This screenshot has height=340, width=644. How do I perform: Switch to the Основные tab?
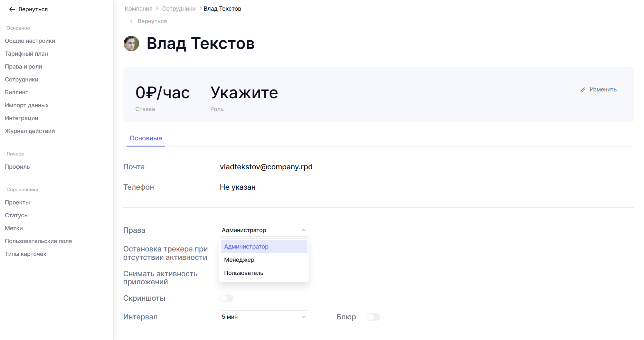(146, 138)
